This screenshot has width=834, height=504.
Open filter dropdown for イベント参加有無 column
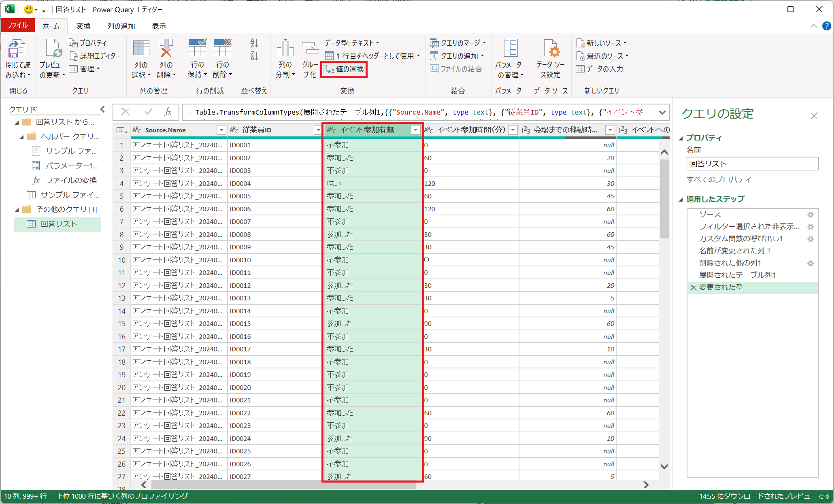[x=415, y=130]
